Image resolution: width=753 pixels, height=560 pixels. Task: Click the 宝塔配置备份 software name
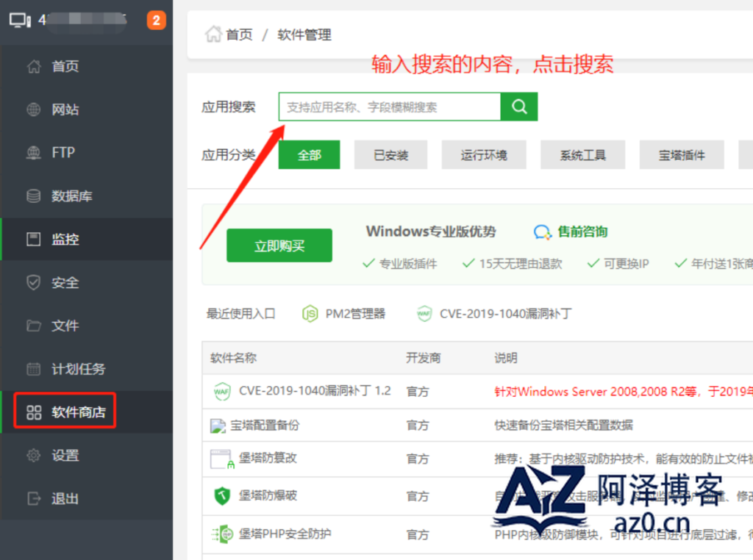pyautogui.click(x=265, y=426)
